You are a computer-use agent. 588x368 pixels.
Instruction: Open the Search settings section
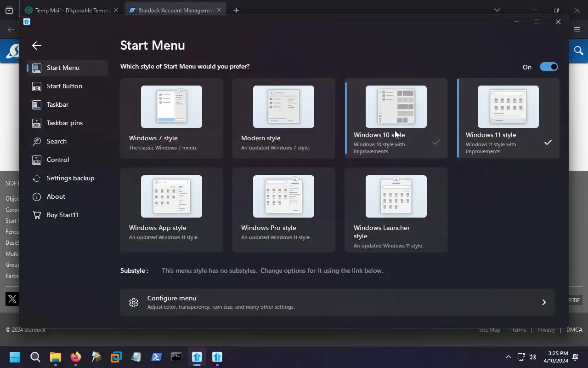tap(67, 141)
